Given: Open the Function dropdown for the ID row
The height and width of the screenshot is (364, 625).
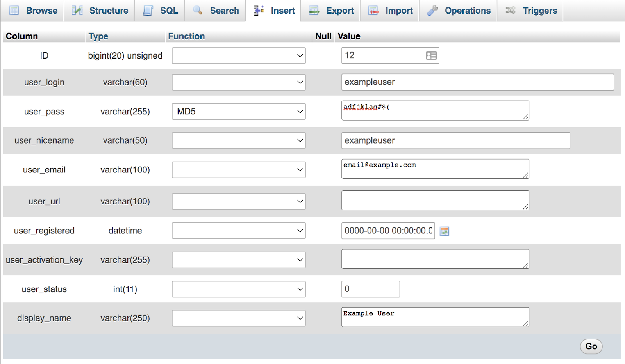Looking at the screenshot, I should click(239, 55).
